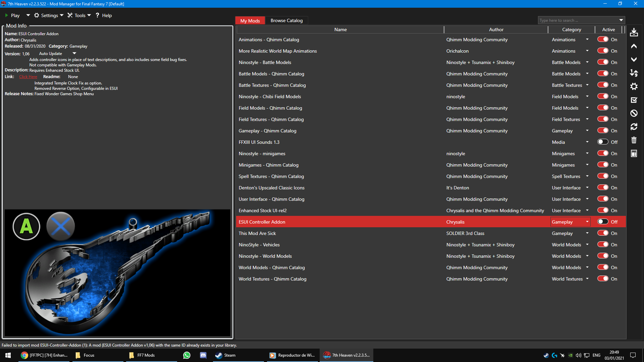Screen dimensions: 644x362
Task: Open category dropdown for NinoStyle - Vehicles
Action: tap(587, 245)
